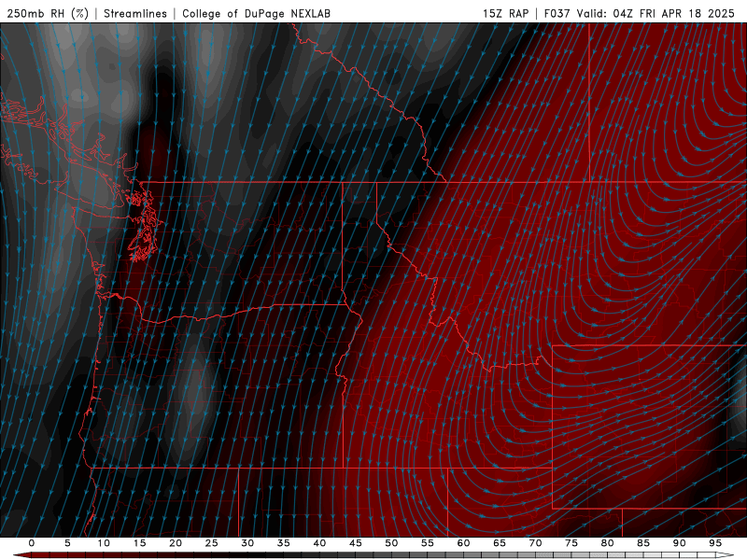Click the '50' value on color scale
The height and width of the screenshot is (560, 747).
(391, 543)
